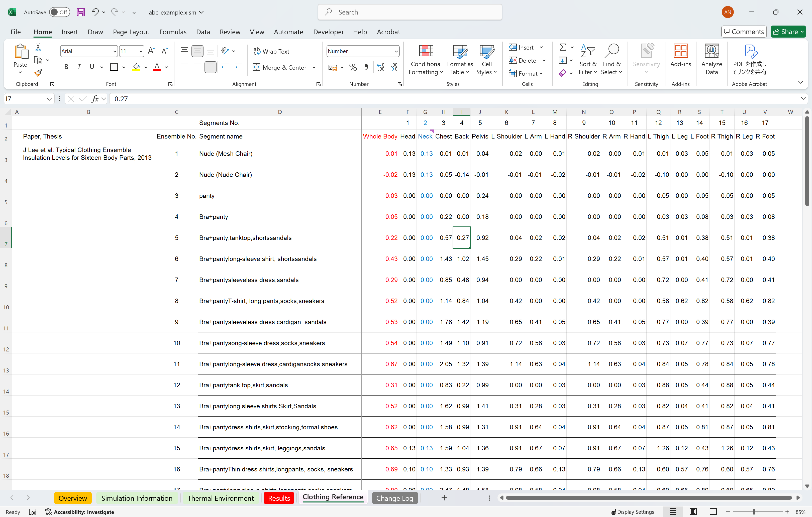Click the Percent Style icon
This screenshot has height=517, width=812.
coord(353,67)
